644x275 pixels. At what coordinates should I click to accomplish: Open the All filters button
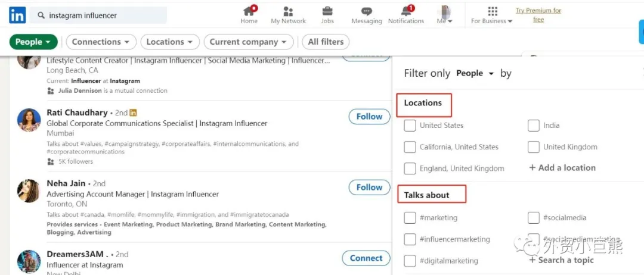tap(326, 42)
